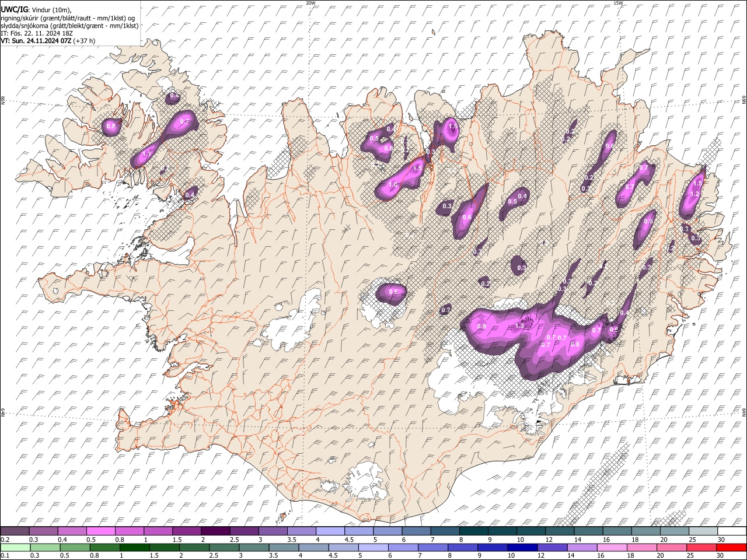Select the upper scale swatch between 8 and 9
Image resolution: width=747 pixels, height=560 pixels.
coord(474,531)
